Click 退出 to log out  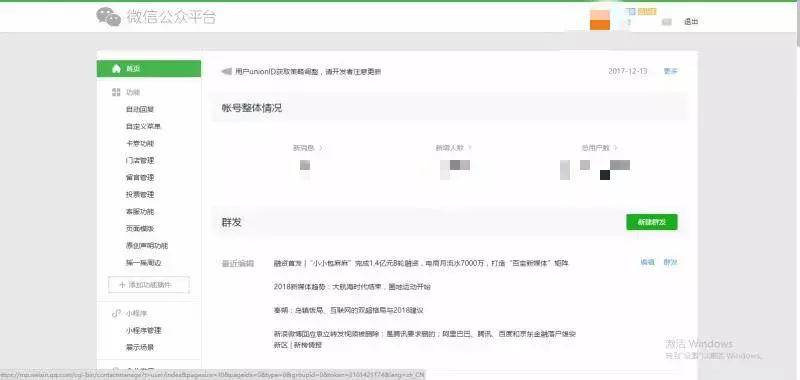tap(691, 22)
